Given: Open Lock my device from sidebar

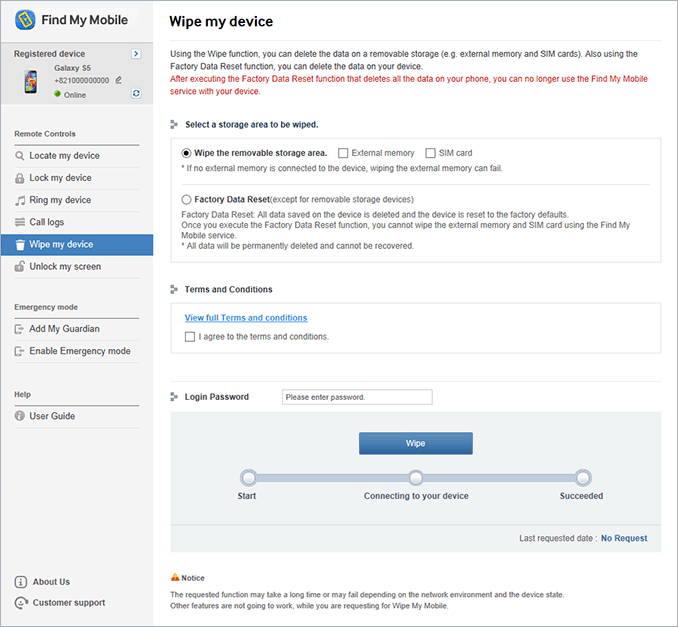Looking at the screenshot, I should [60, 178].
